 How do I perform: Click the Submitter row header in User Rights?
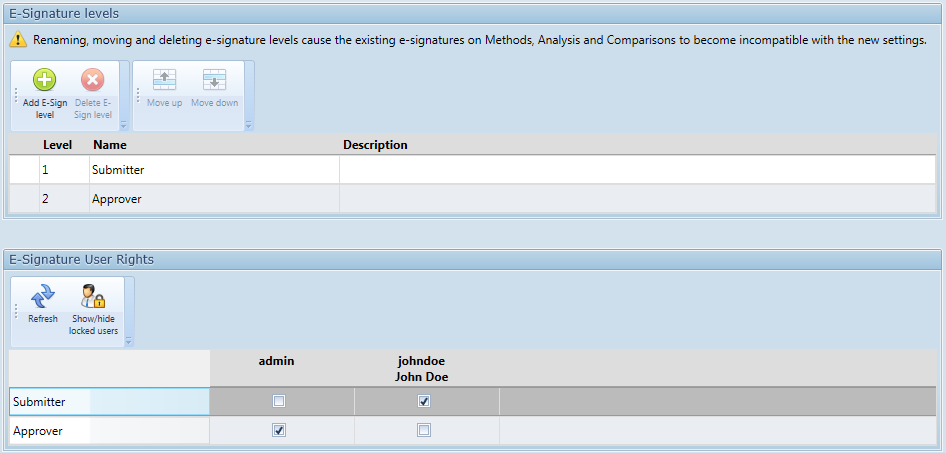(x=109, y=401)
